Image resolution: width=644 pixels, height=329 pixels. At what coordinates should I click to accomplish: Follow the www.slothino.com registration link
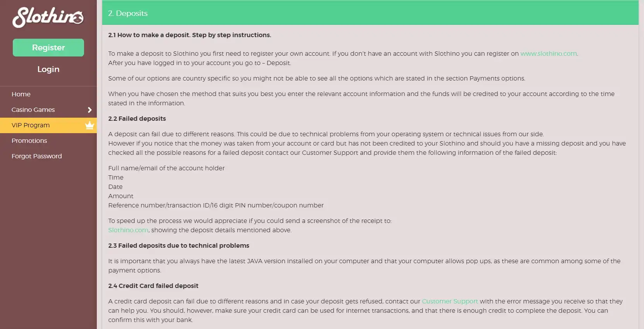point(548,53)
